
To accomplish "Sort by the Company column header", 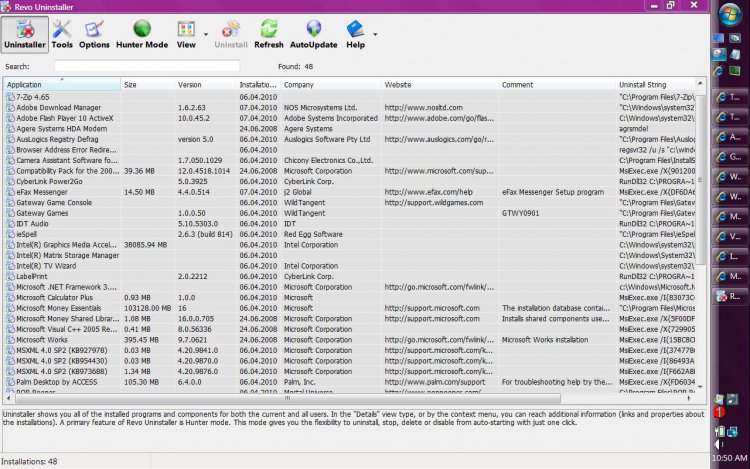I will tap(331, 85).
